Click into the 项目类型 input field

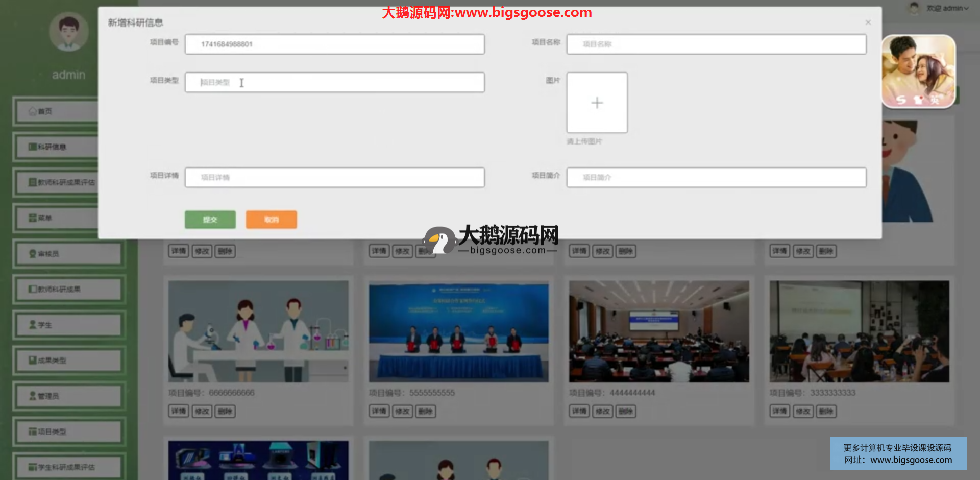coord(334,82)
